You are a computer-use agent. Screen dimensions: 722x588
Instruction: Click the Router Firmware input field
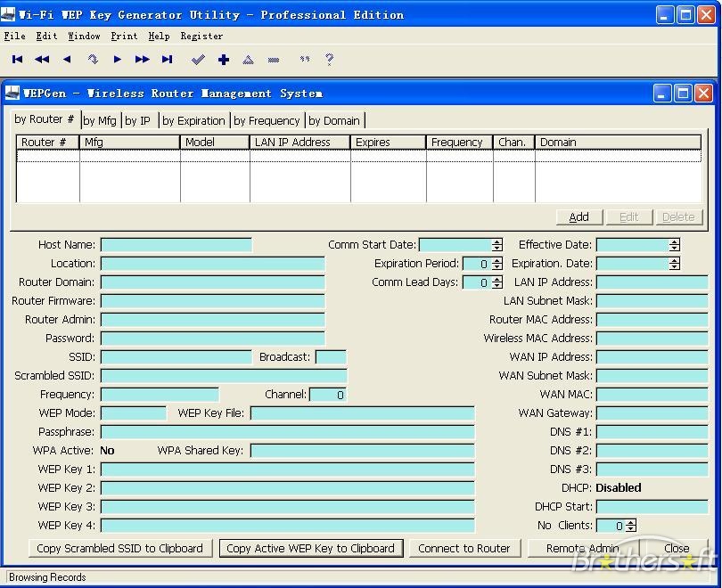coord(213,301)
